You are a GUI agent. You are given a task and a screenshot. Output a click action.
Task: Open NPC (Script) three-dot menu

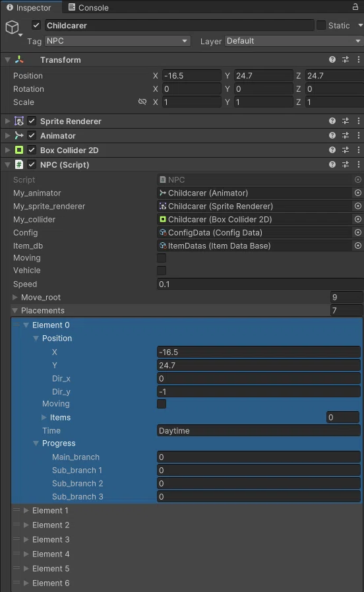tap(358, 164)
